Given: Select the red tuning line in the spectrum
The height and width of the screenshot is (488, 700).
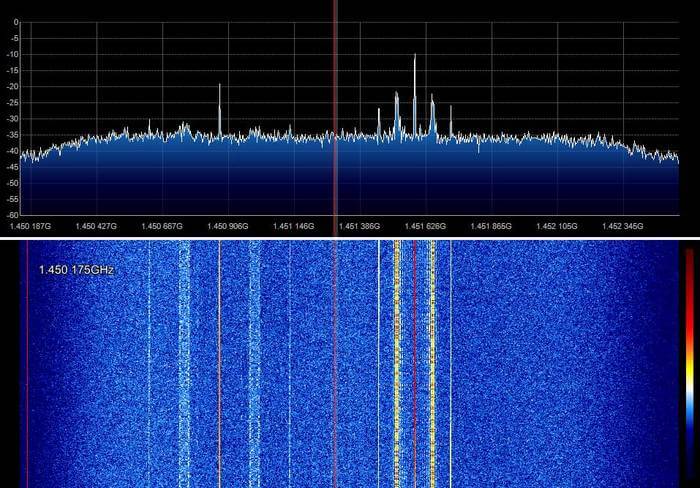Looking at the screenshot, I should point(335,116).
